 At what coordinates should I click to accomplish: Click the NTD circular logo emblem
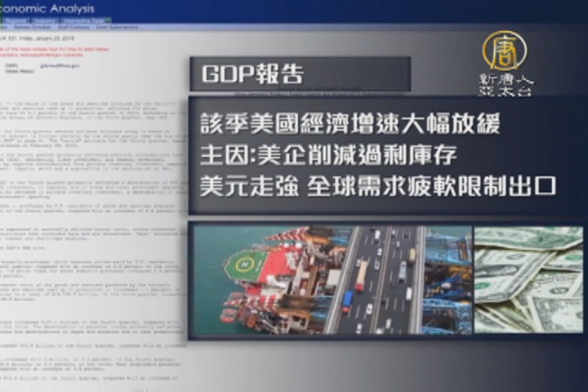(x=504, y=50)
